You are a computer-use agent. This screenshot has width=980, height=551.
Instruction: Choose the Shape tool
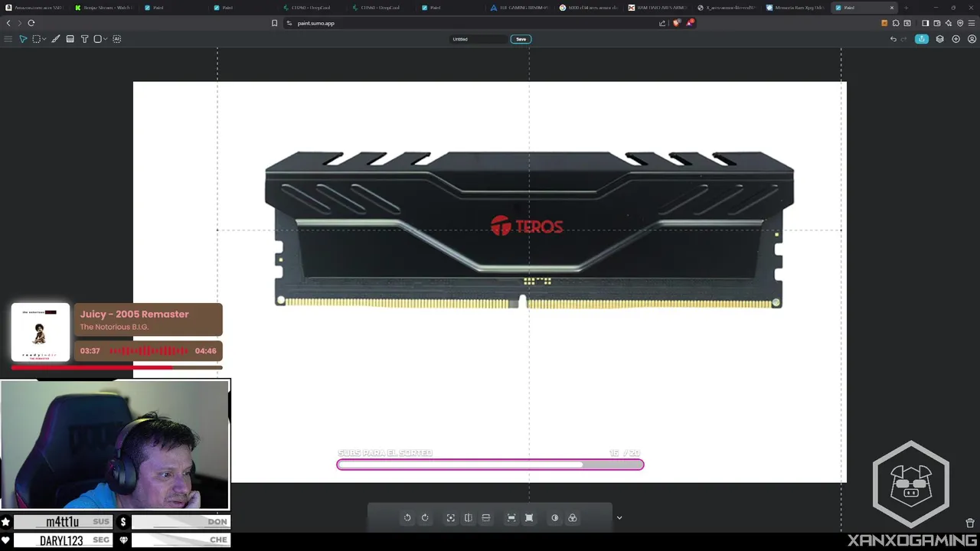pos(98,39)
